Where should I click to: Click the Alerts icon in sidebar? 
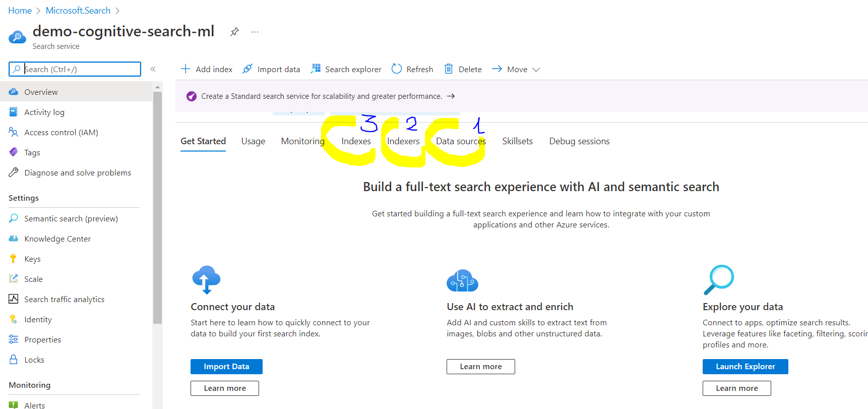click(x=14, y=405)
